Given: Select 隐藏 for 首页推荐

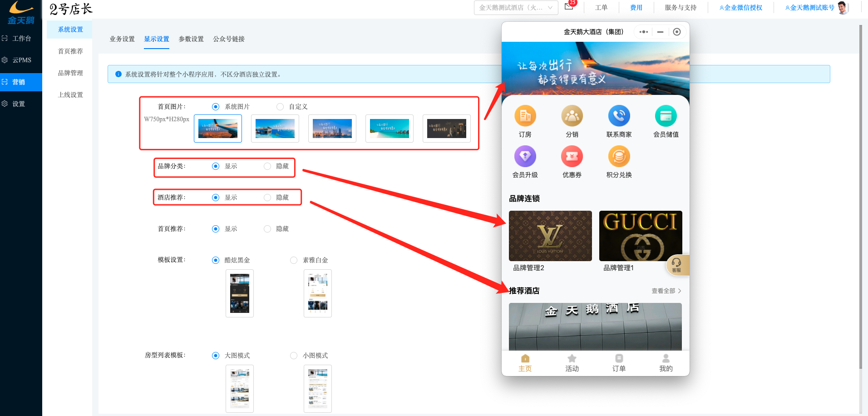Looking at the screenshot, I should (x=267, y=229).
